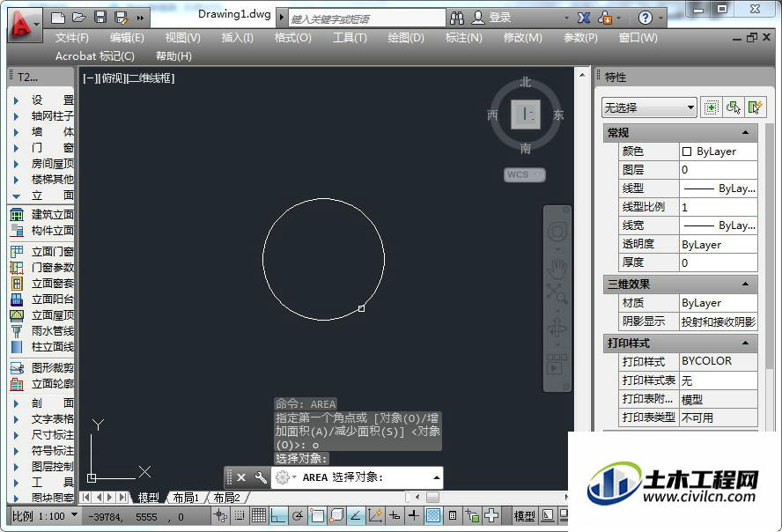Expand the quick access toolbar overflow arrows
This screenshot has height=532, width=782.
140,18
